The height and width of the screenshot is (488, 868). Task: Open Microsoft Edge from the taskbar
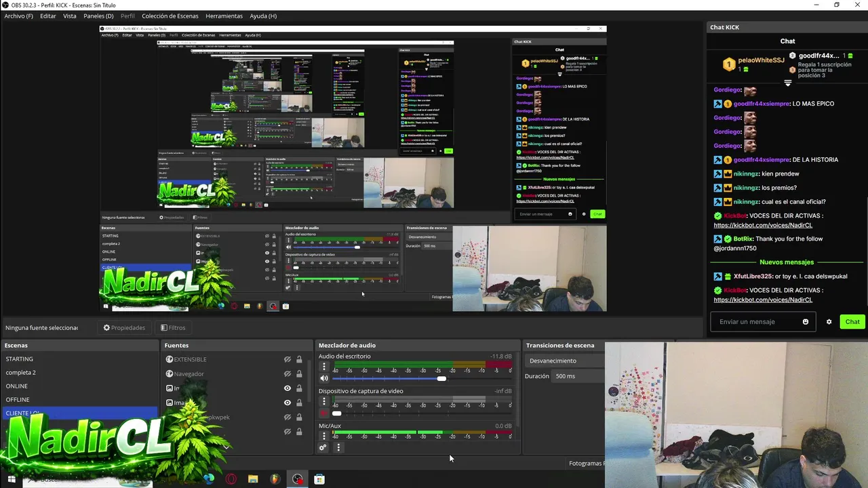209,479
